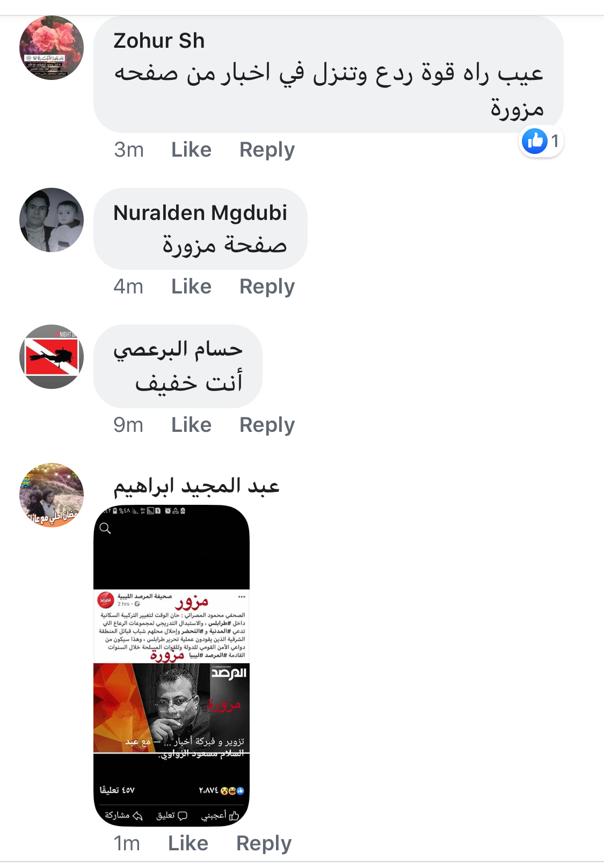This screenshot has width=604, height=868.
Task: Like Zohur Sh's comment
Action: 191,150
